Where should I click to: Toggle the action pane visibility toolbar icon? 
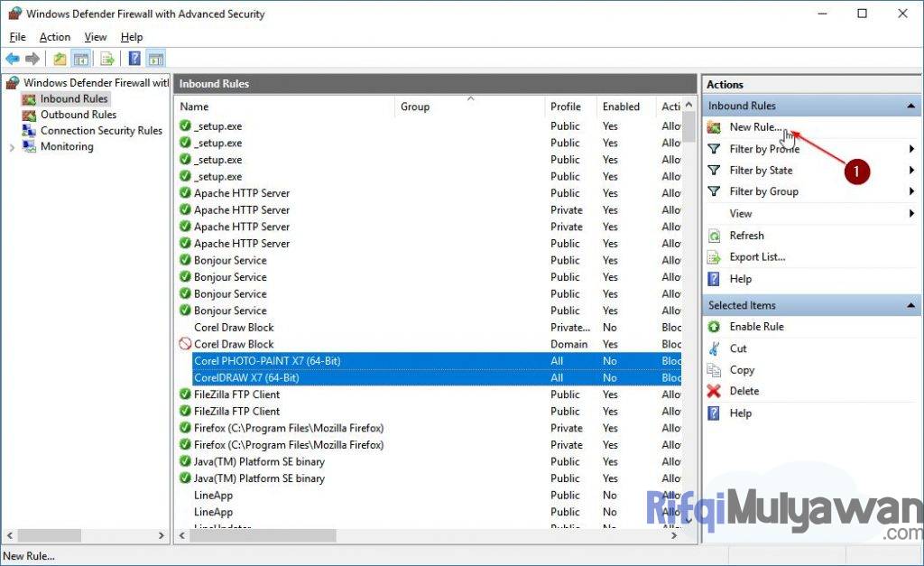point(155,58)
